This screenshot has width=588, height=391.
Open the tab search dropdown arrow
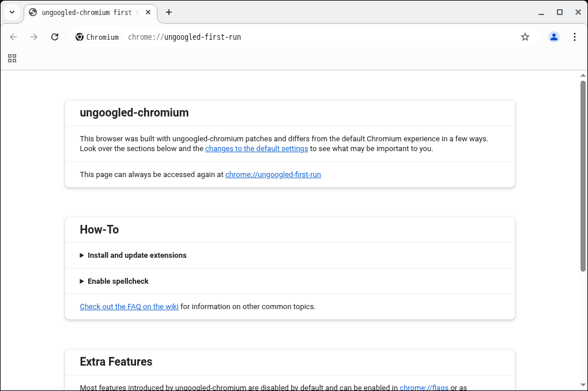click(x=12, y=12)
